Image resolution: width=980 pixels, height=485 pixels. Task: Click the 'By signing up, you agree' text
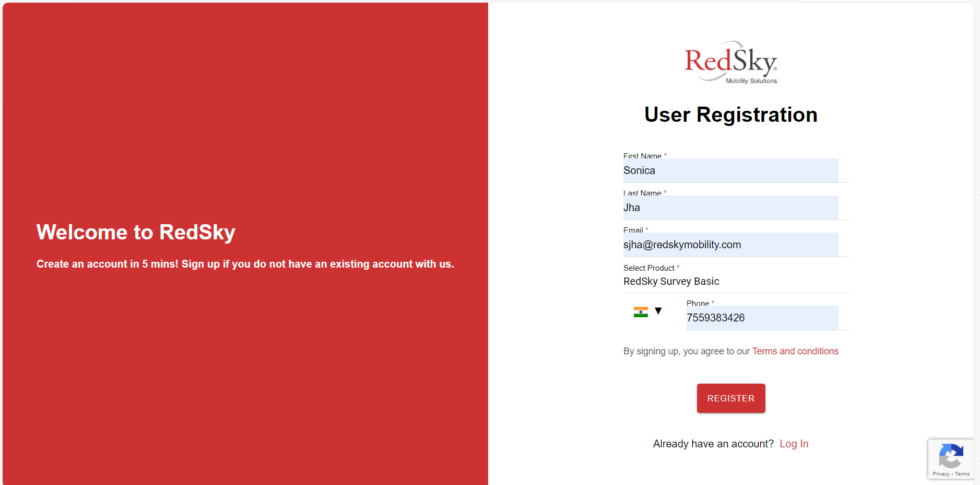point(687,351)
